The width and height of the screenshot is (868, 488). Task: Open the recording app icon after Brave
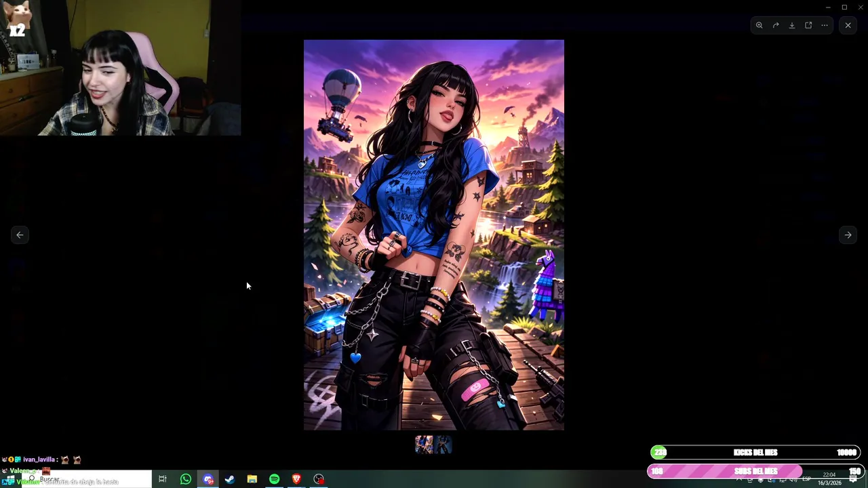point(319,479)
